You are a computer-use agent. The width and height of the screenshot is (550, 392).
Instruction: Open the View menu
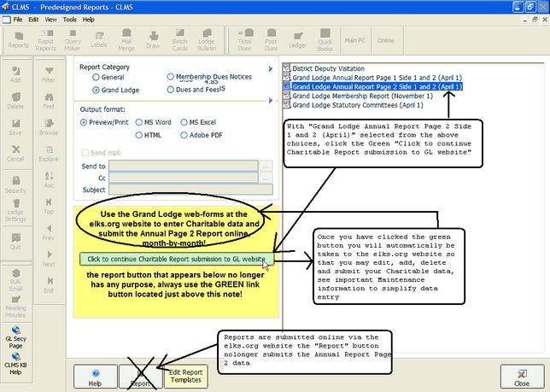click(50, 18)
